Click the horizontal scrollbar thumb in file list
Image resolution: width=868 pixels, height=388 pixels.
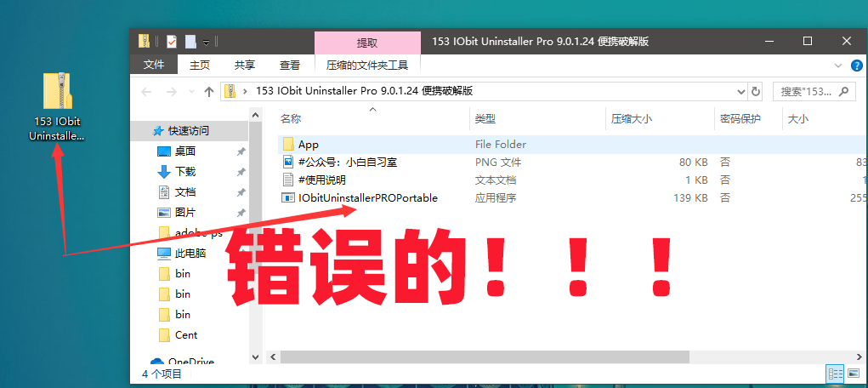pyautogui.click(x=484, y=357)
